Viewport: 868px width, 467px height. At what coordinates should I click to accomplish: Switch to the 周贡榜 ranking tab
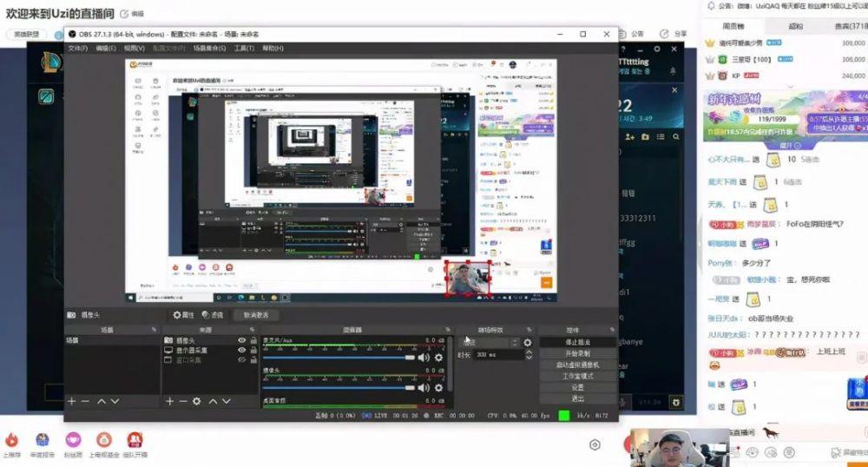733,26
